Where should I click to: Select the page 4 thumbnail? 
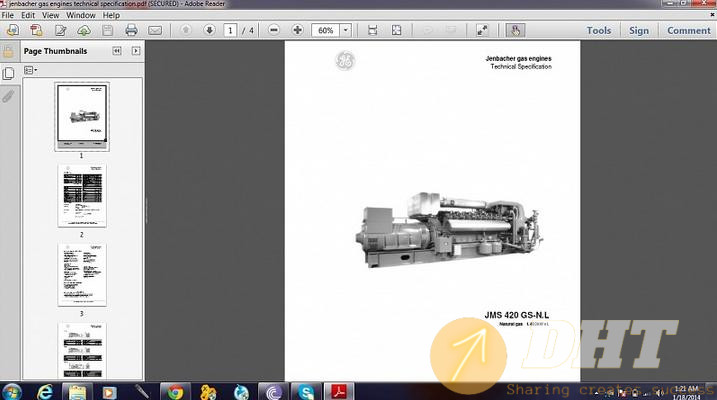(x=82, y=351)
